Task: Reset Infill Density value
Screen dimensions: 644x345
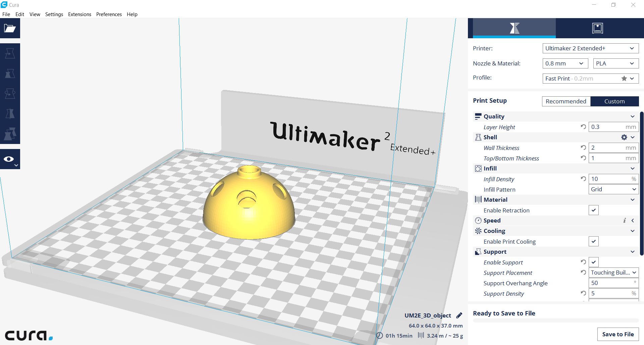Action: click(583, 179)
